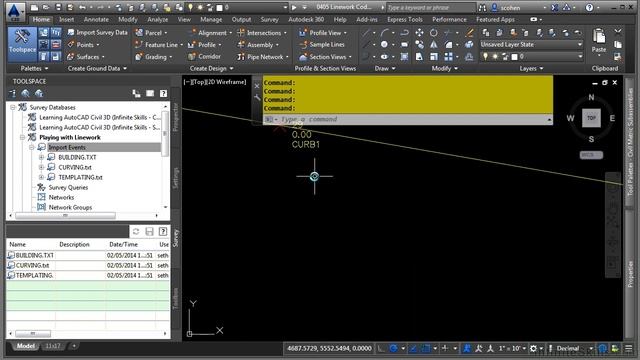Image resolution: width=640 pixels, height=360 pixels.
Task: Click the save icon in item view
Action: coord(149,231)
